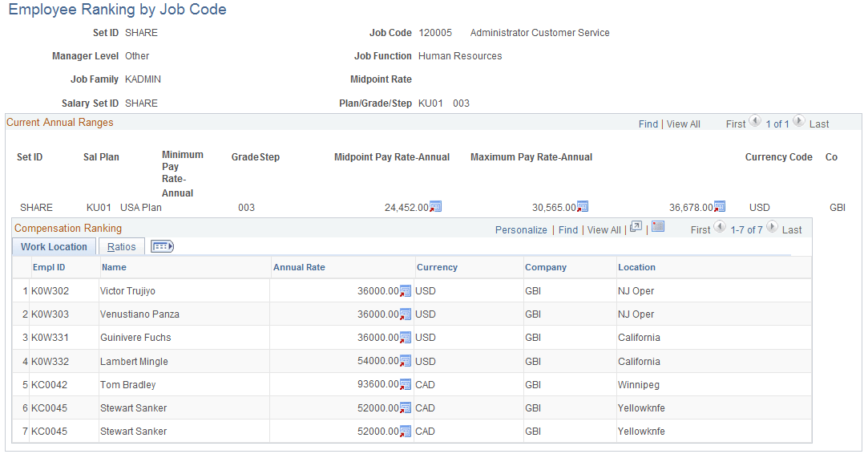Select employee ID K0W331
This screenshot has width=868, height=454.
point(50,338)
